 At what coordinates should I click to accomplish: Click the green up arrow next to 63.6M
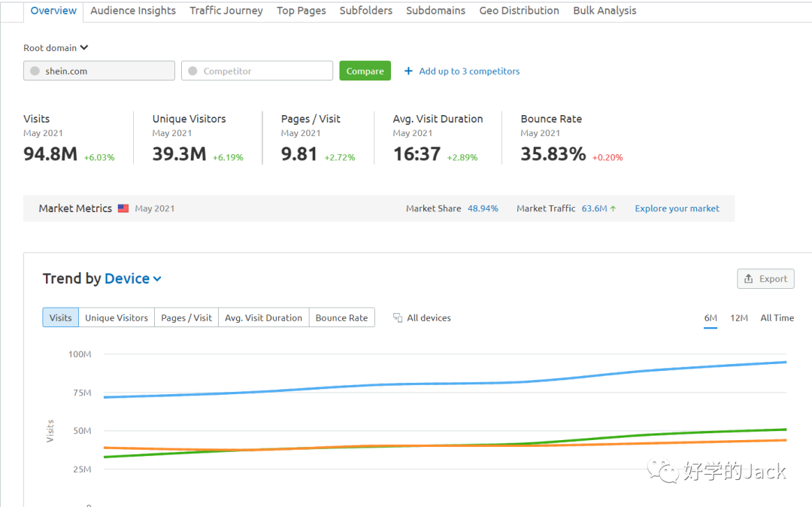pos(614,208)
